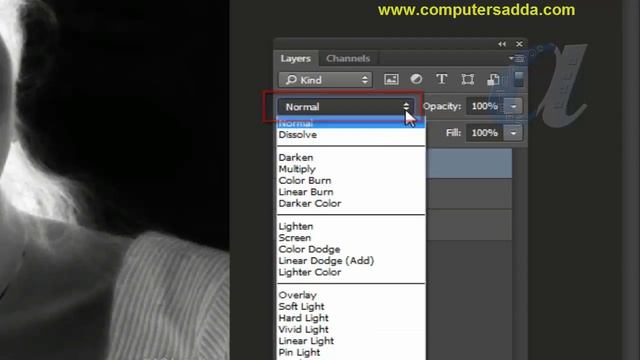Screen dimensions: 640x360
Task: Click the Opacity label
Action: pos(442,107)
